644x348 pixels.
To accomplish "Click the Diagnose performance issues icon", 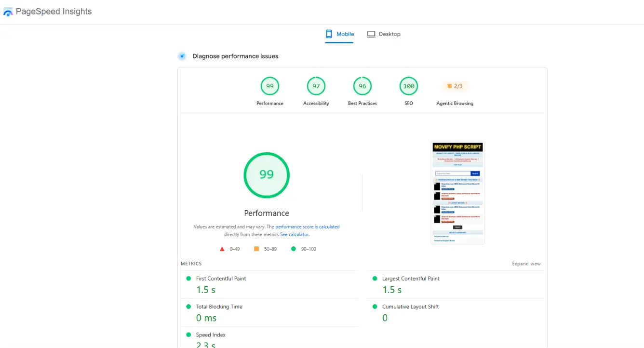I will coord(182,56).
